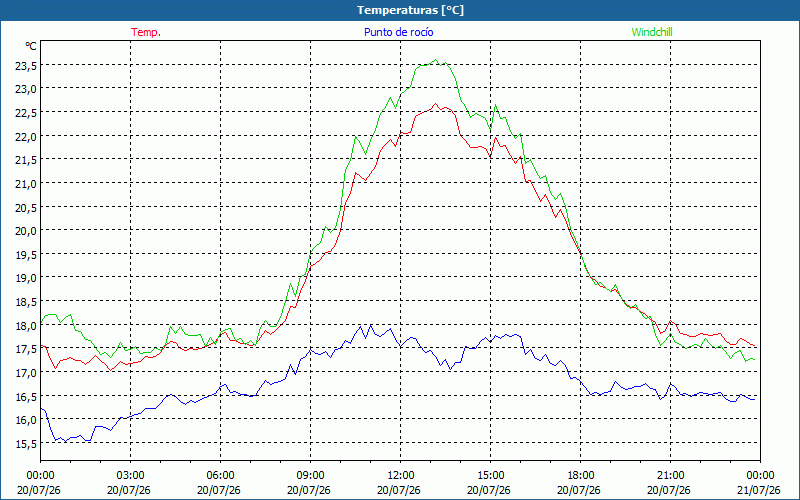This screenshot has width=800, height=500.
Task: Select the 16,5 value on the Y axis
Action: tap(26, 396)
